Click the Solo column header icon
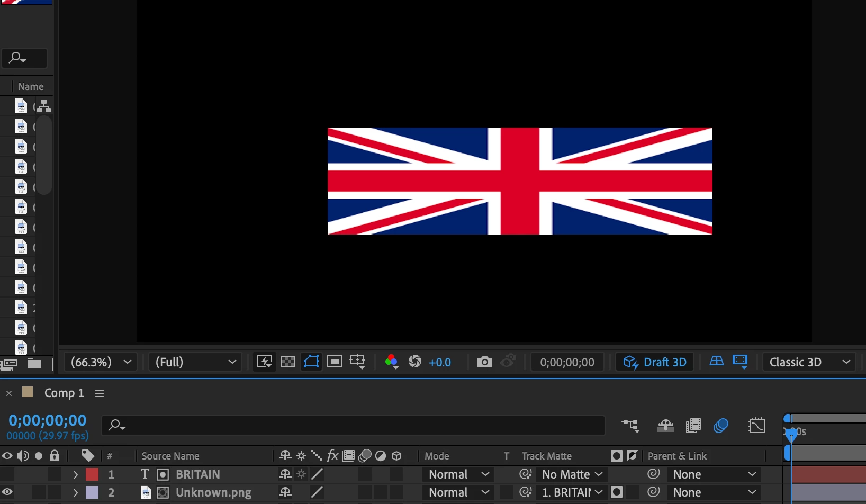This screenshot has width=866, height=504. click(39, 456)
